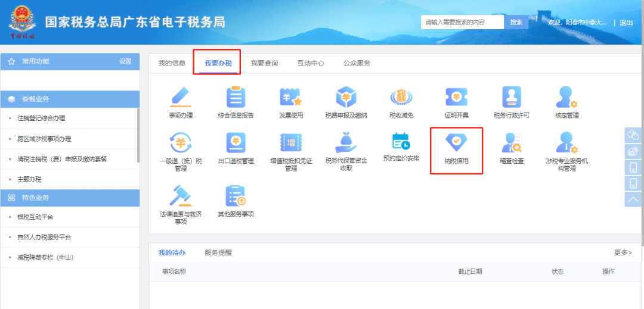Click the second mobile phone sidebar icon

[633, 183]
